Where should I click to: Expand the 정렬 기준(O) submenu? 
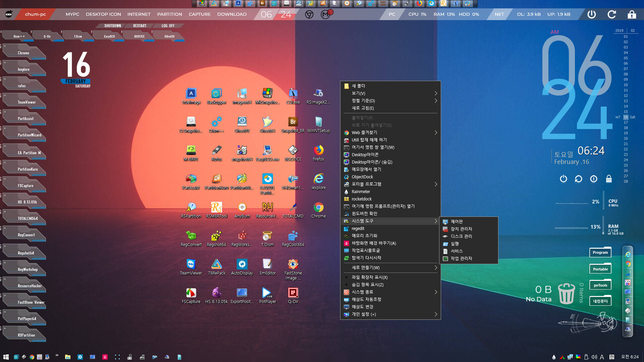pyautogui.click(x=390, y=101)
